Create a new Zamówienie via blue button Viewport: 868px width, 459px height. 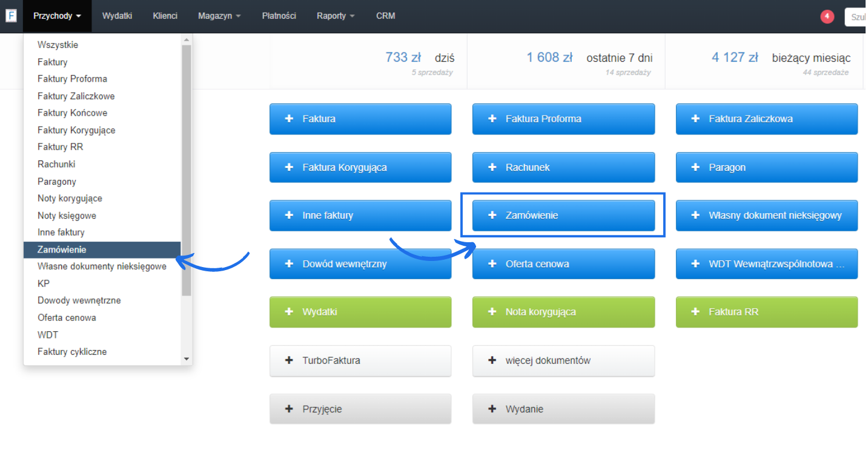pyautogui.click(x=563, y=215)
